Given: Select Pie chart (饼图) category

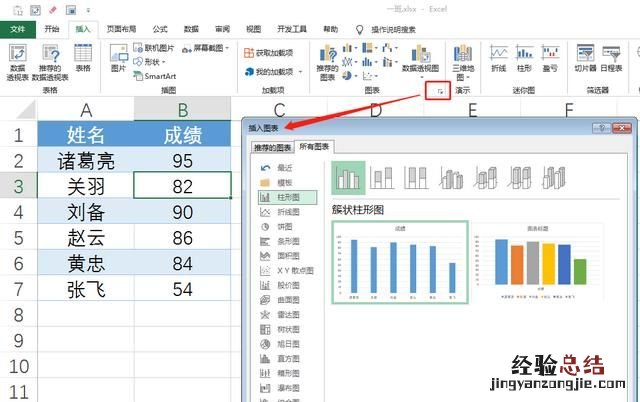Looking at the screenshot, I should click(x=284, y=227).
